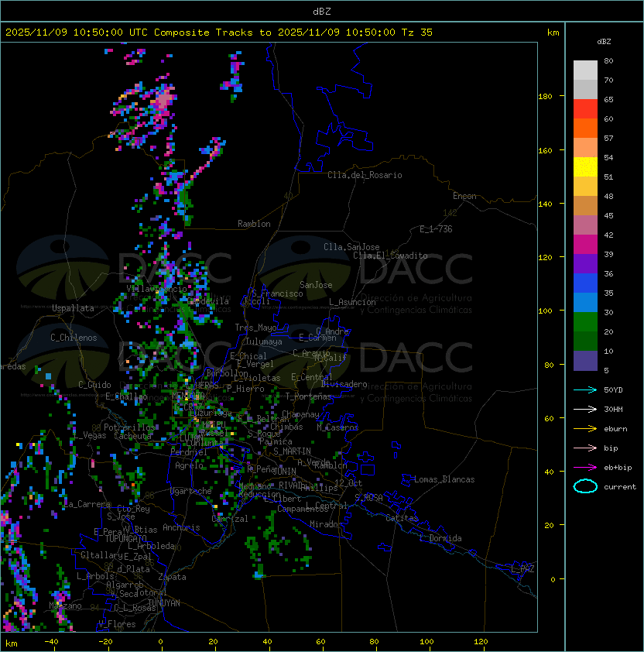This screenshot has width=644, height=652.
Task: Click the Lomas_Blancas map label
Action: 444,479
